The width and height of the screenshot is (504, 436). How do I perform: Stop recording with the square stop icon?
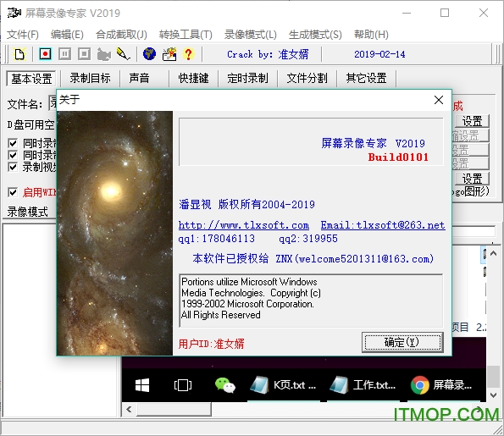tap(84, 54)
